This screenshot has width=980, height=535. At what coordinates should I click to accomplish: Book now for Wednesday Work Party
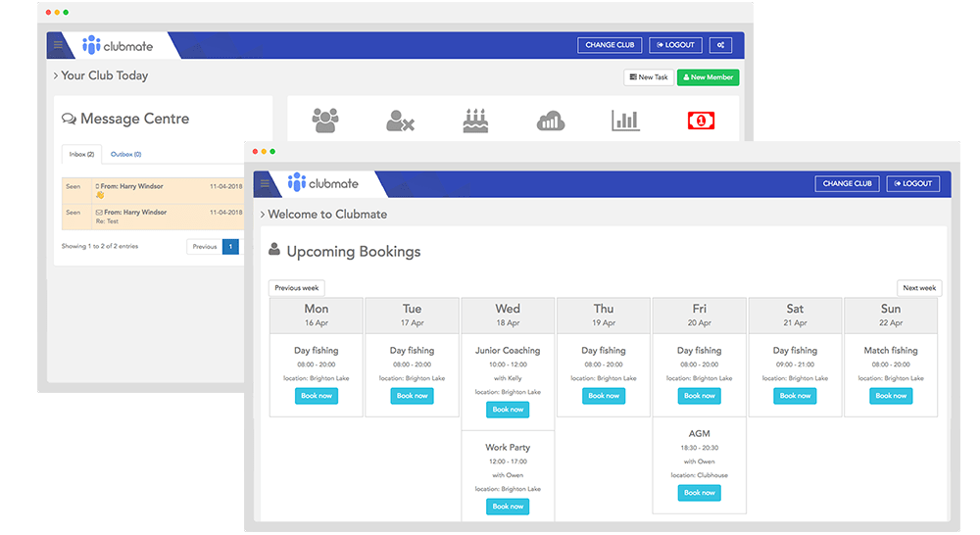click(508, 507)
